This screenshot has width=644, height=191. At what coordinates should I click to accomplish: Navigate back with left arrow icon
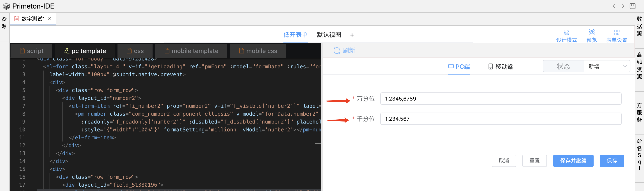[x=614, y=6]
